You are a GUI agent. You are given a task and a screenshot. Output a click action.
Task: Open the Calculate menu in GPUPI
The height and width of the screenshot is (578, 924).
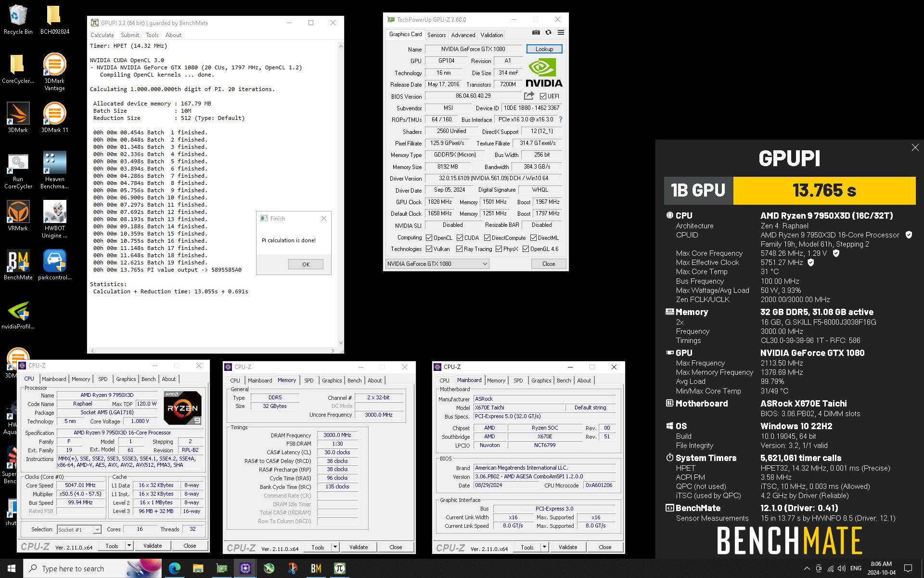[102, 35]
